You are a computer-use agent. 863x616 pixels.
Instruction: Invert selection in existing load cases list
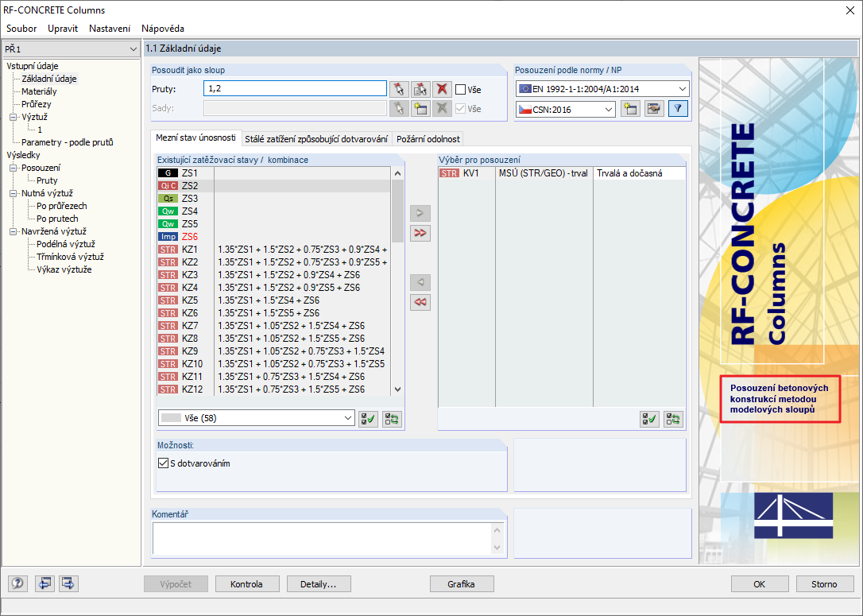(392, 419)
